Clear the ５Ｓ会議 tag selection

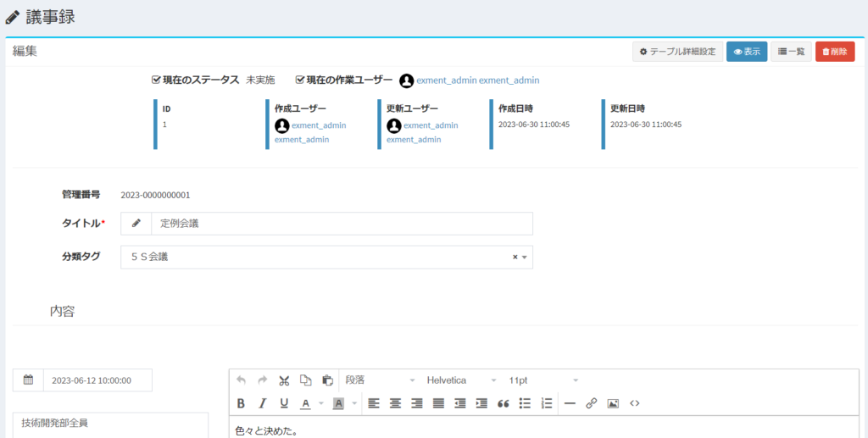point(515,258)
